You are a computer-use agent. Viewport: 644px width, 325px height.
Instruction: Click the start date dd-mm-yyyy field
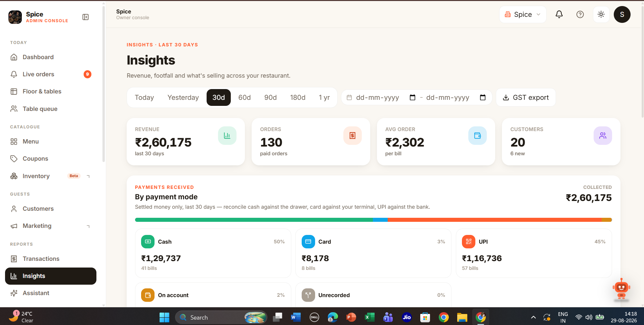(x=378, y=97)
